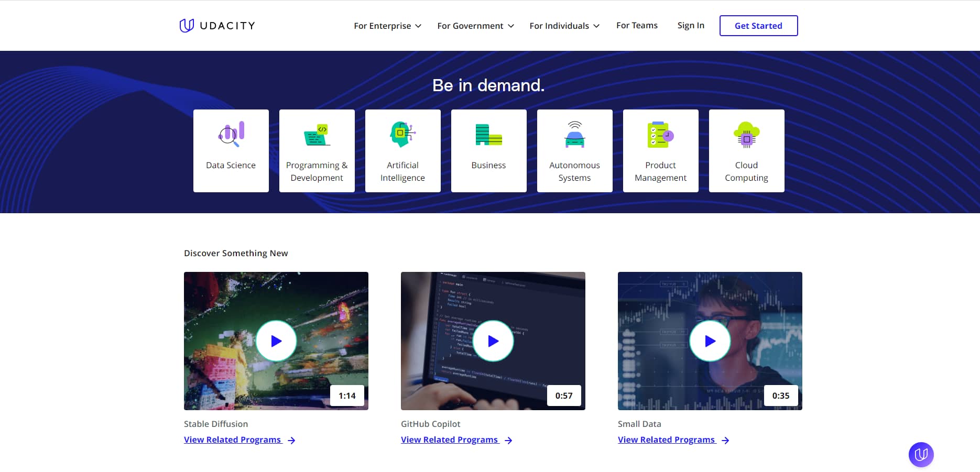Click the Cloud Computing card label

746,171
